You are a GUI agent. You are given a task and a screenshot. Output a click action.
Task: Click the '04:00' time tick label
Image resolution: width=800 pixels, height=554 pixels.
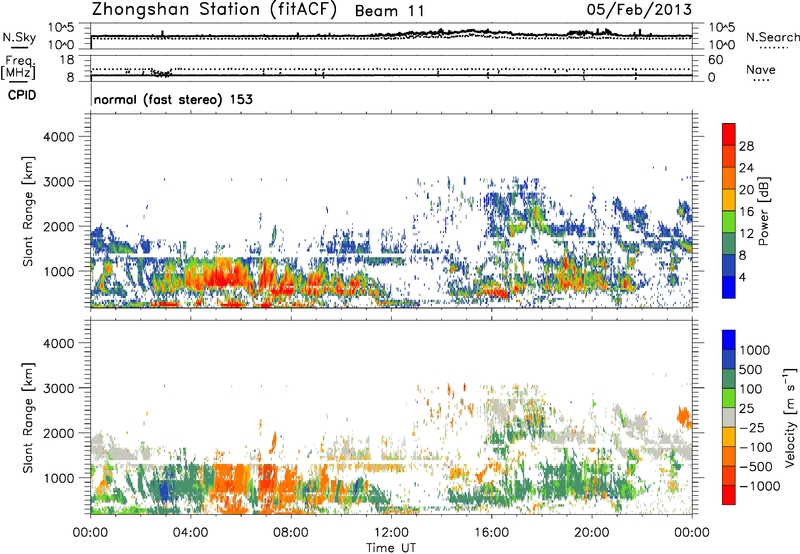(x=190, y=533)
